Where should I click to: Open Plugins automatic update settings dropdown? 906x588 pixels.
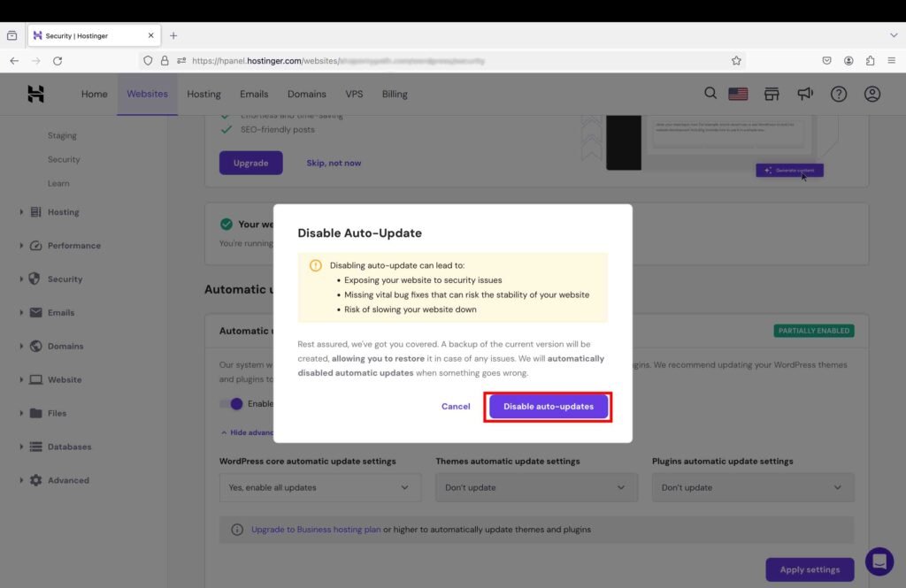(753, 487)
